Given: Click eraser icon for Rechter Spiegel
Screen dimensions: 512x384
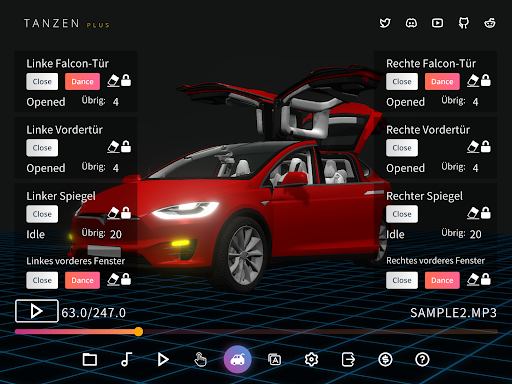Looking at the screenshot, I should point(473,213).
